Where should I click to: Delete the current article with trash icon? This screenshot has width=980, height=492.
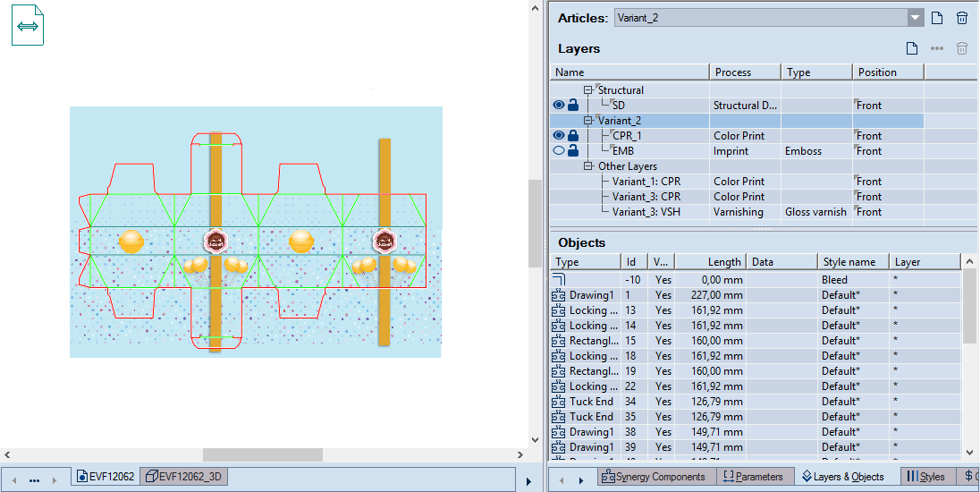click(x=962, y=18)
